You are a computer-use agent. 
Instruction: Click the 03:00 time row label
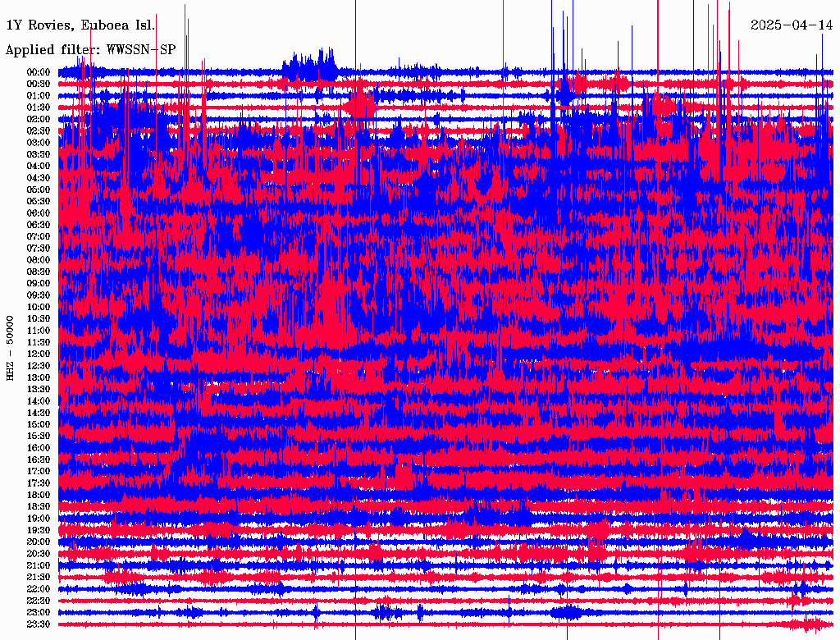(x=39, y=143)
